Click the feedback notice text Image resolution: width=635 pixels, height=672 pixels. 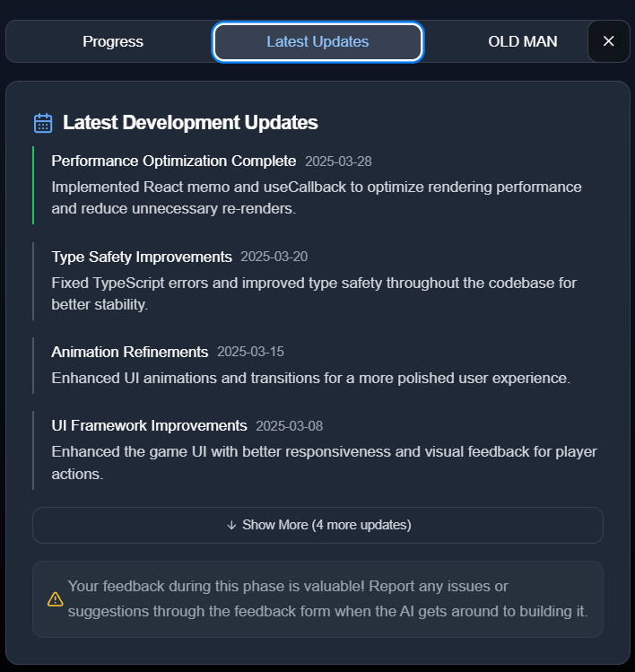tap(327, 598)
